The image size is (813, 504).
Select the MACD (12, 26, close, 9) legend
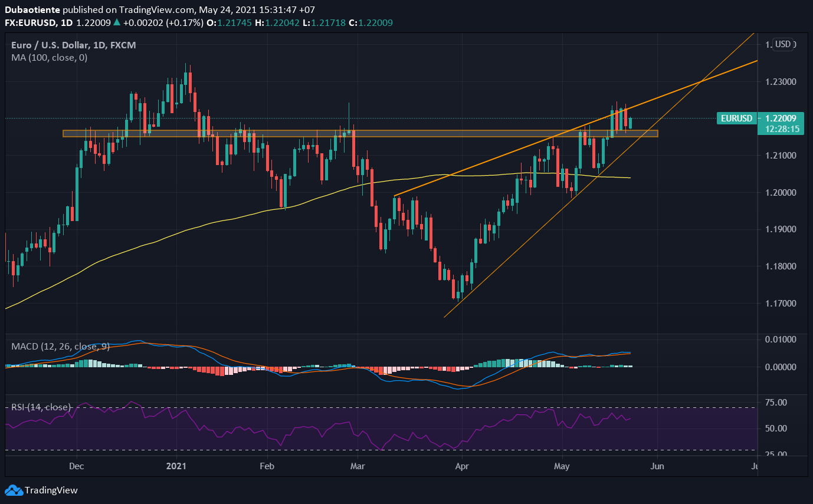(61, 347)
